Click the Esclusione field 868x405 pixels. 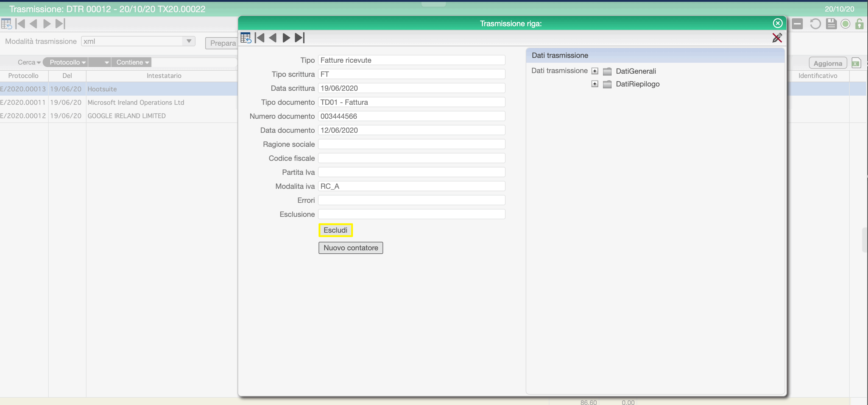point(411,214)
